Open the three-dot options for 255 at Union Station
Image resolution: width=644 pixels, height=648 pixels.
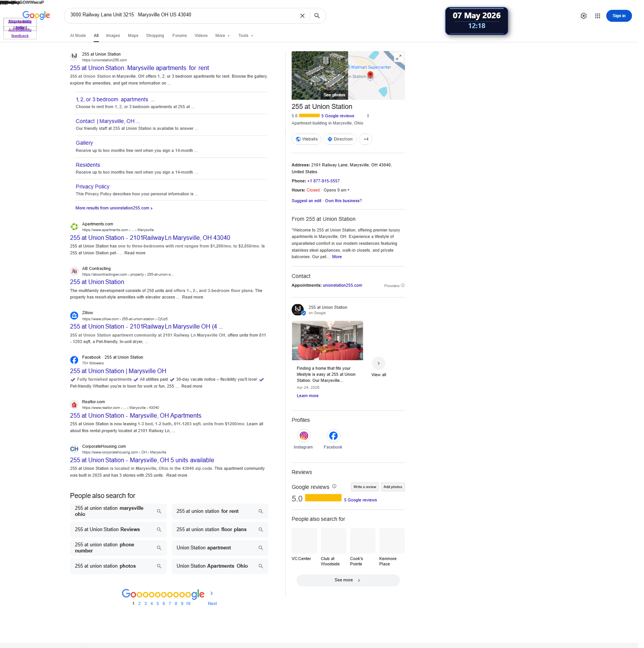coord(368,116)
